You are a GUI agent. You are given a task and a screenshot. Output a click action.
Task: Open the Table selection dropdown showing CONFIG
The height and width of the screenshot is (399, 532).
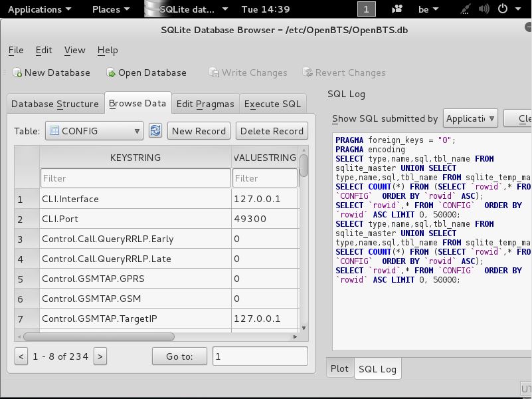coord(94,131)
